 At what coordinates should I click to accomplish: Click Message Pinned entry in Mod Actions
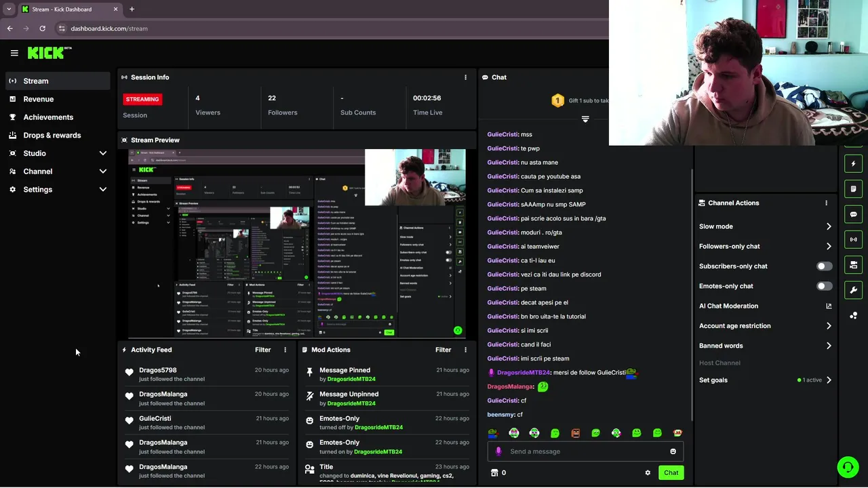point(387,374)
